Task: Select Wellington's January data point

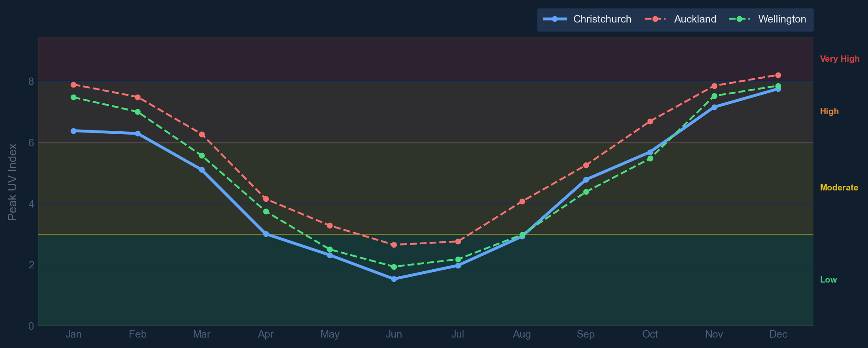Action: 74,97
